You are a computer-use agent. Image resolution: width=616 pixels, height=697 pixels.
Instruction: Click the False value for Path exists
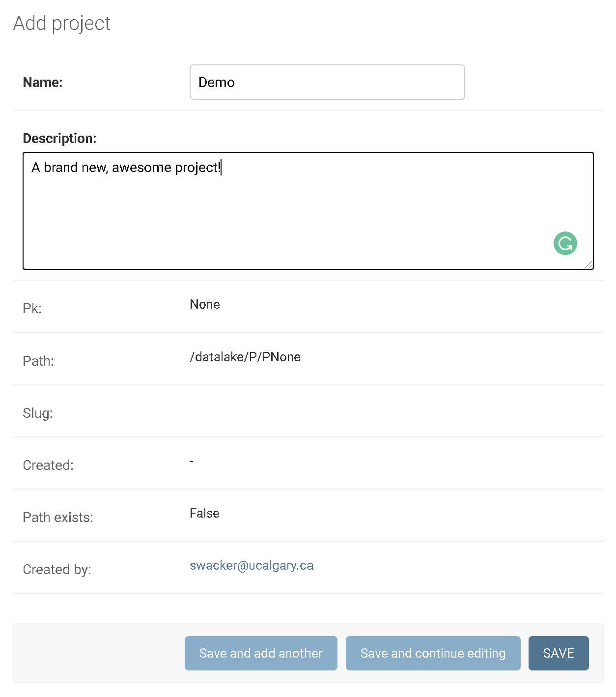click(x=204, y=513)
